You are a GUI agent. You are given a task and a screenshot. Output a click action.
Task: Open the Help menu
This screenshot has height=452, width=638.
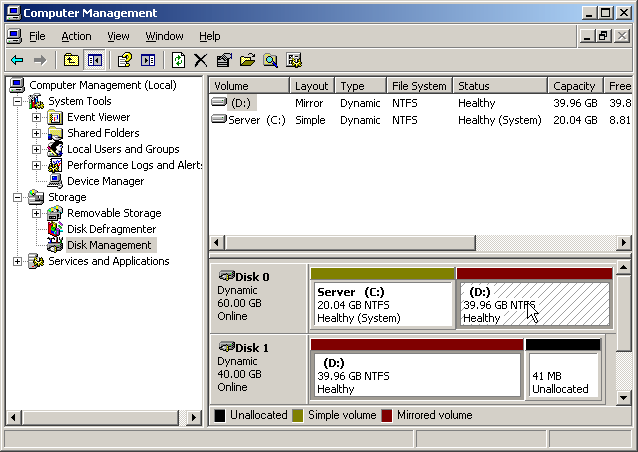pos(210,36)
